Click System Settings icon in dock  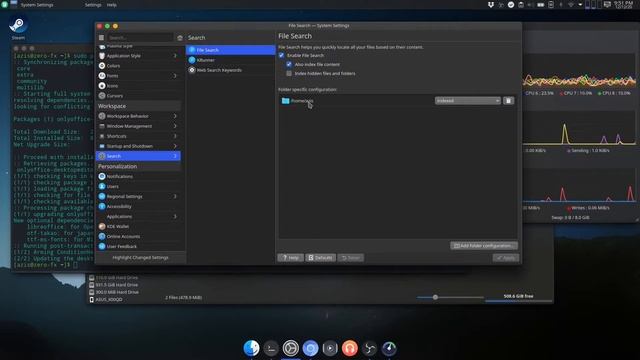(x=291, y=348)
